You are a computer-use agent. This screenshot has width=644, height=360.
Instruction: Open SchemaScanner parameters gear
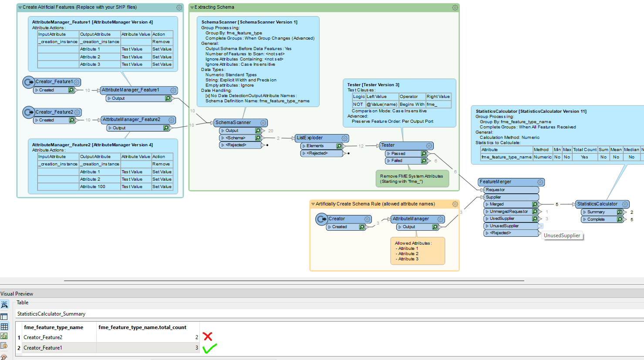pos(263,123)
